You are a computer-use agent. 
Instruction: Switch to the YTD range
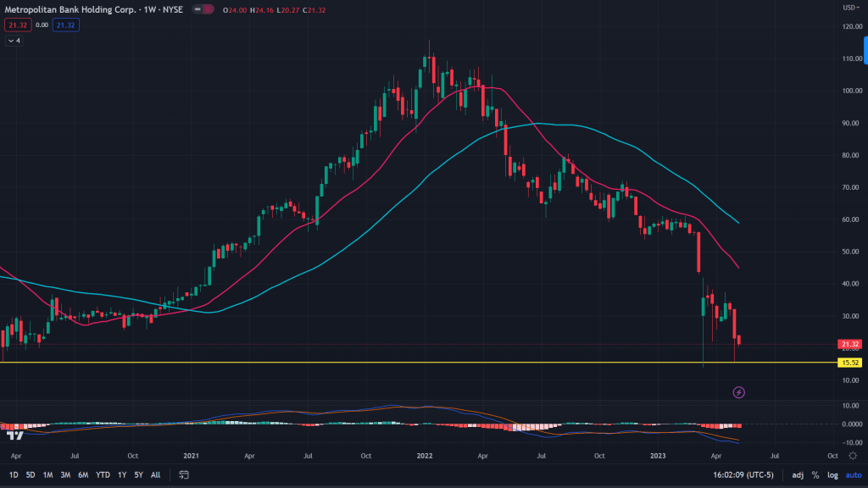click(x=103, y=475)
